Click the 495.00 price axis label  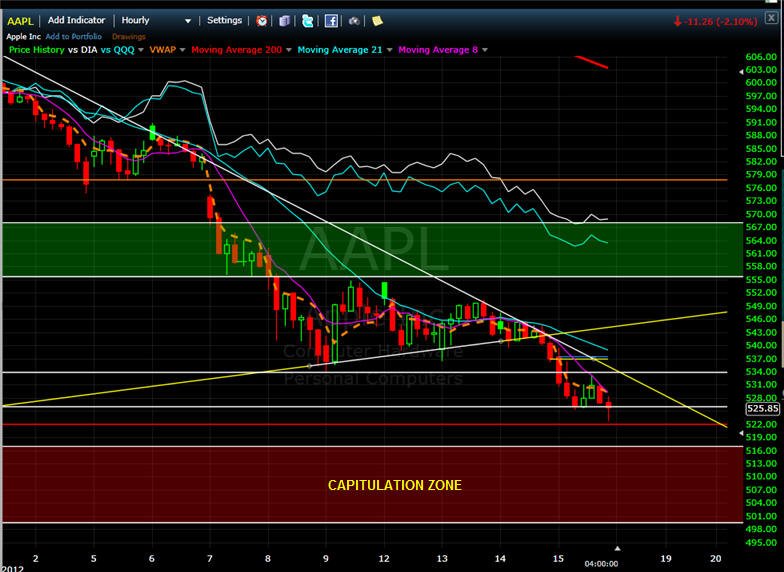point(762,542)
